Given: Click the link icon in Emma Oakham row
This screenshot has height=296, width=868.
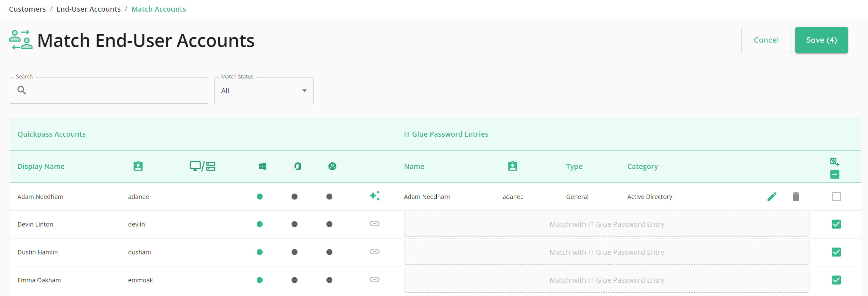Looking at the screenshot, I should (x=374, y=279).
